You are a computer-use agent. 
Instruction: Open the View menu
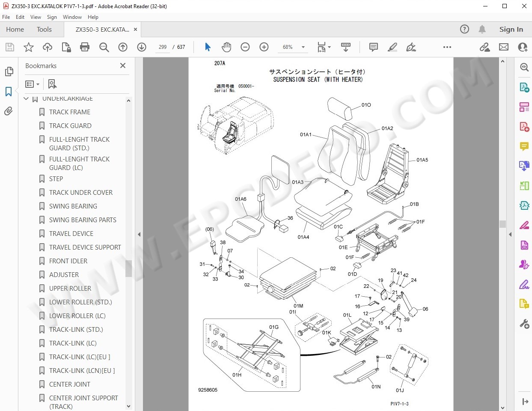point(36,17)
